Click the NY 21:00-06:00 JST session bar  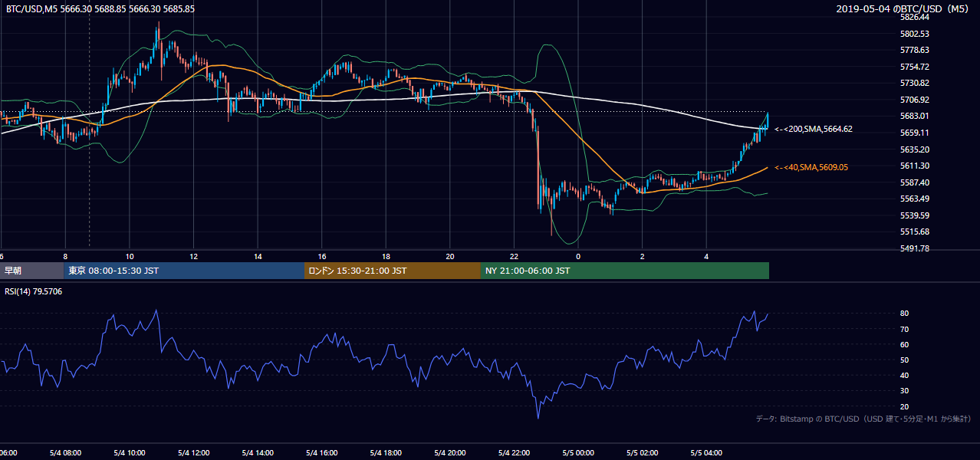625,271
